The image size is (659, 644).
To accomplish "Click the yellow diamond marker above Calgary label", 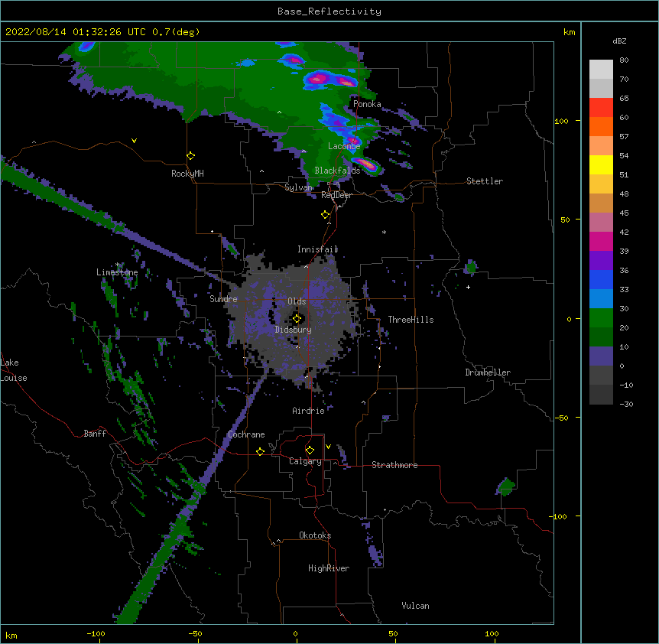I will [x=310, y=450].
